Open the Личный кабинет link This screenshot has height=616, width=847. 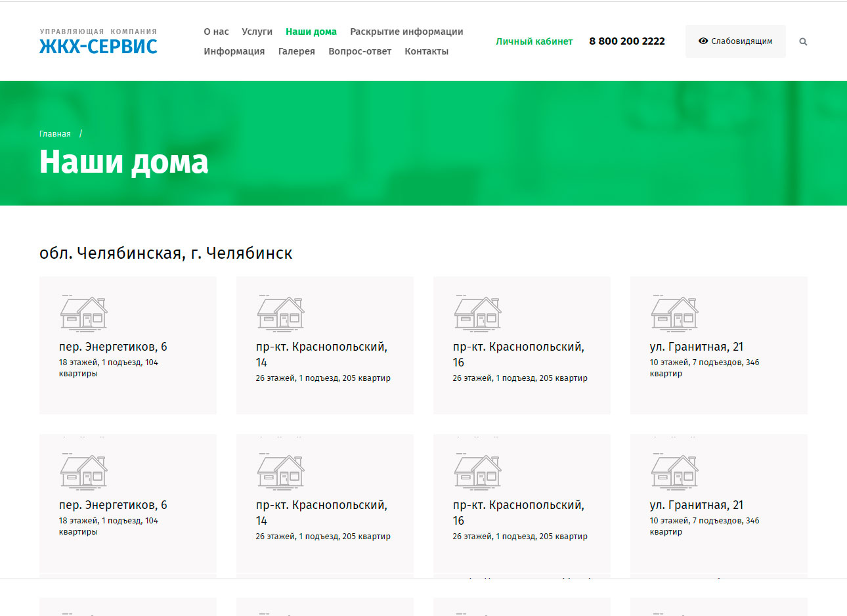[x=534, y=41]
